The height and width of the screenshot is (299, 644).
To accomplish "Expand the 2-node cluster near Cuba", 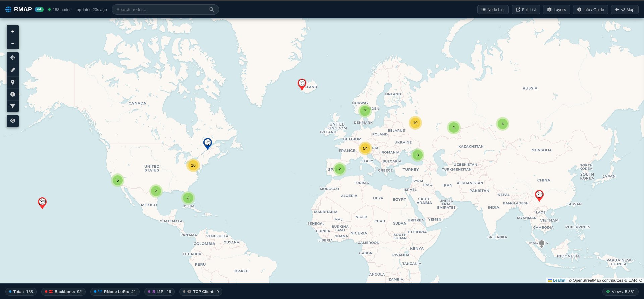I will click(188, 198).
